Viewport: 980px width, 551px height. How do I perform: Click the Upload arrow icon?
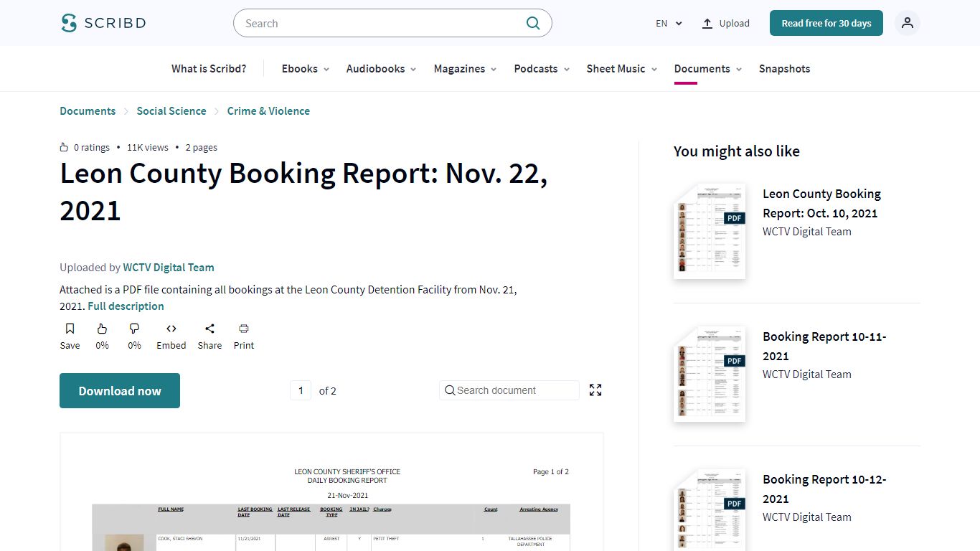click(x=707, y=23)
